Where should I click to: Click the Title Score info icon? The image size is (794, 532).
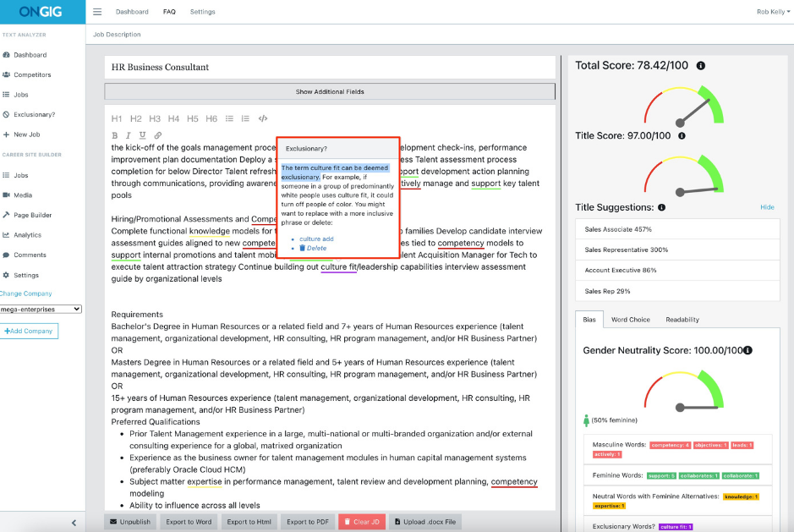coord(682,136)
